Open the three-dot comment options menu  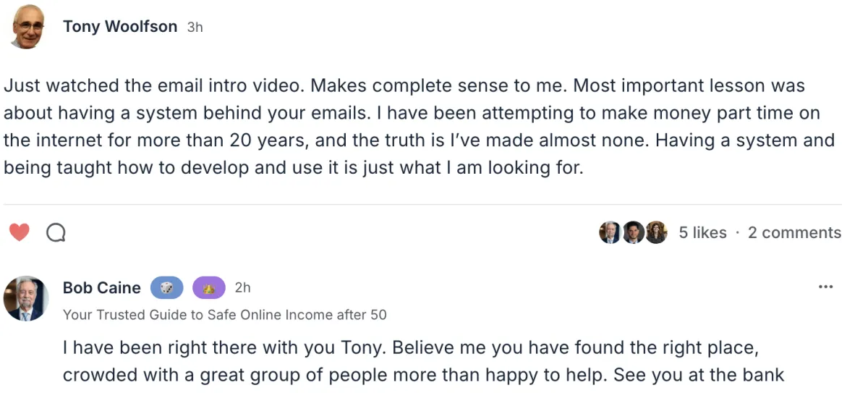(825, 287)
